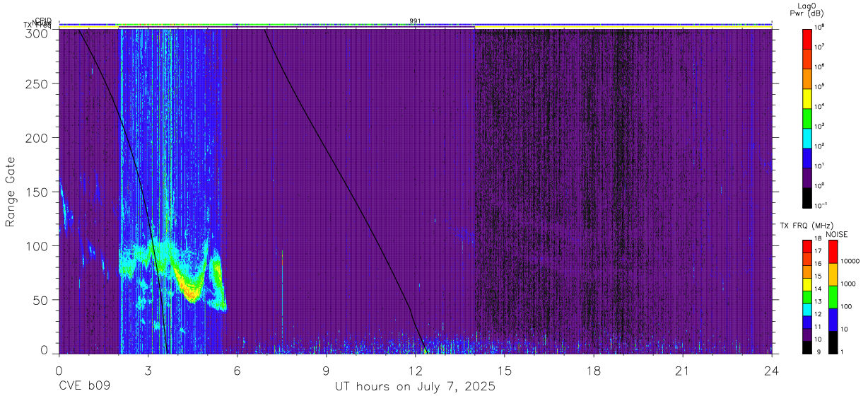Click the '24' tick on the UT hours axis
This screenshot has height=401, width=868.
click(x=772, y=370)
